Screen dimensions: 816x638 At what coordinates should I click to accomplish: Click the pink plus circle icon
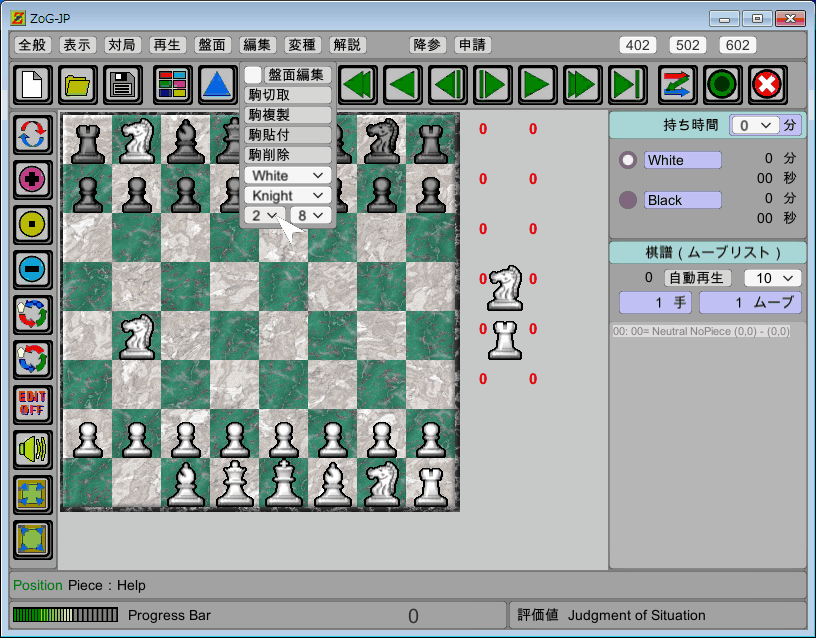tap(33, 180)
